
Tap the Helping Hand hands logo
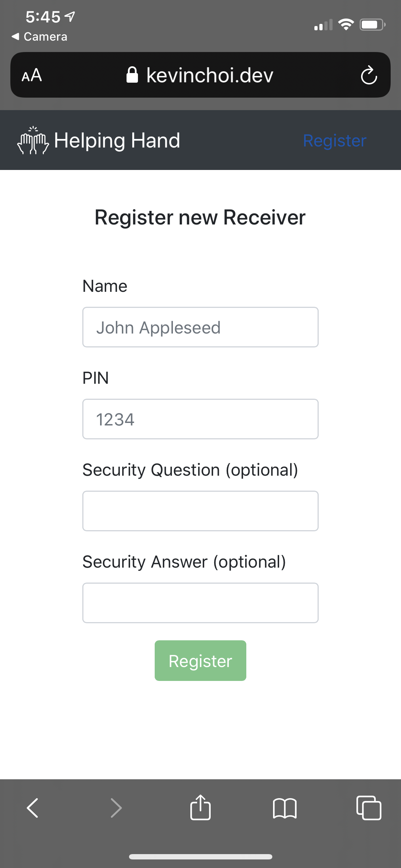(33, 140)
